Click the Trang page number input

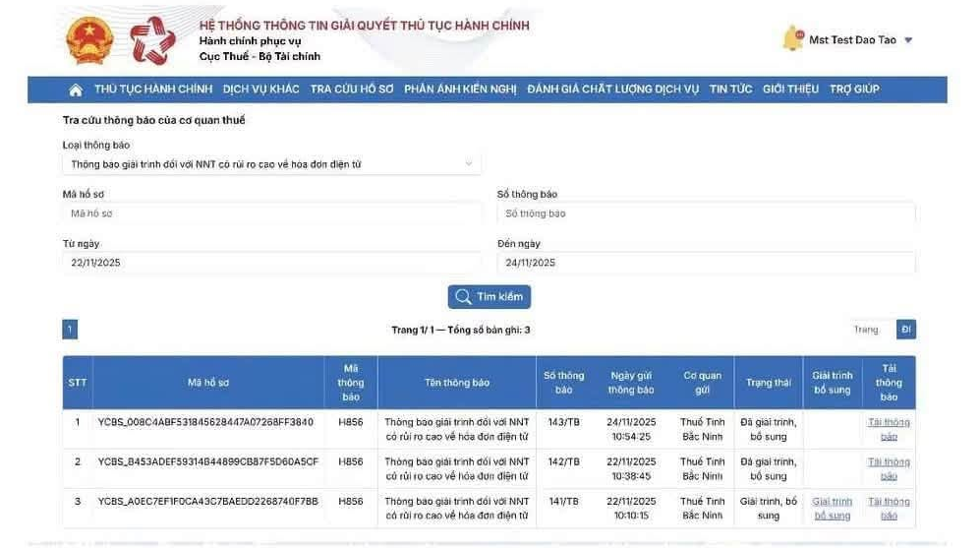[x=871, y=330]
